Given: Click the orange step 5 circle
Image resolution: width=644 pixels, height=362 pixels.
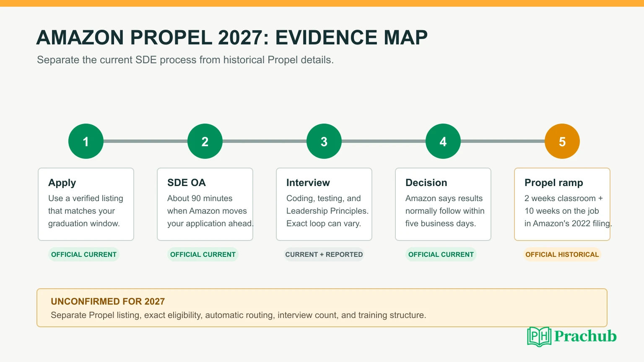Looking at the screenshot, I should (x=562, y=141).
